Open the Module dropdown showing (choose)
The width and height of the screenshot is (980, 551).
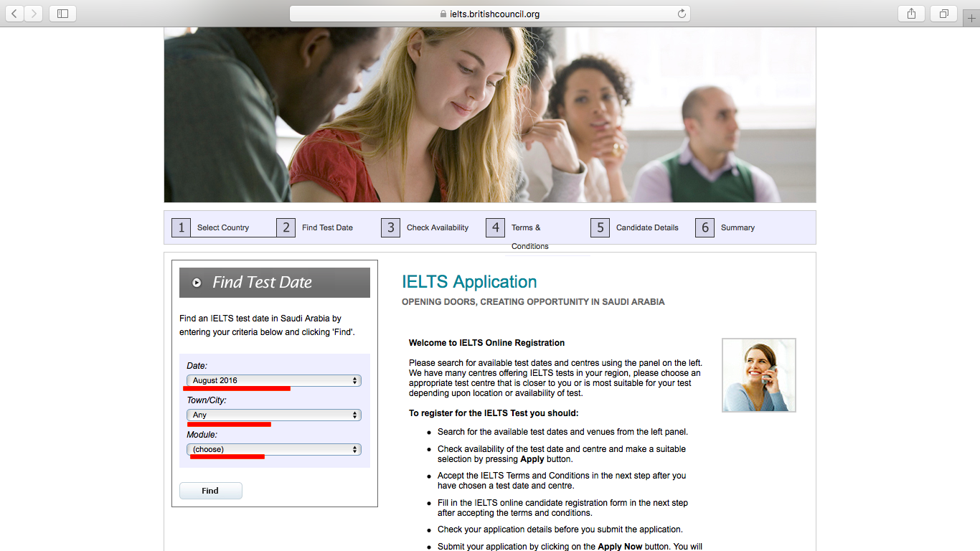pyautogui.click(x=274, y=450)
